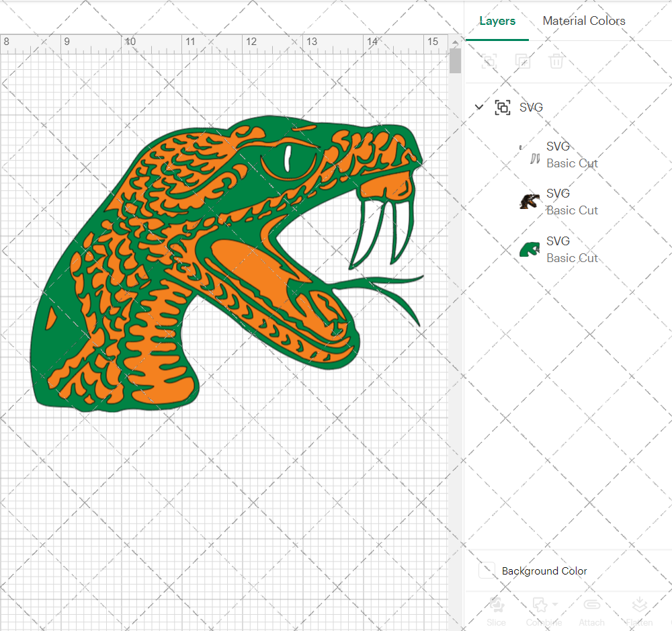
Task: Select the green snake SVG layer thumbnail
Action: click(x=530, y=249)
